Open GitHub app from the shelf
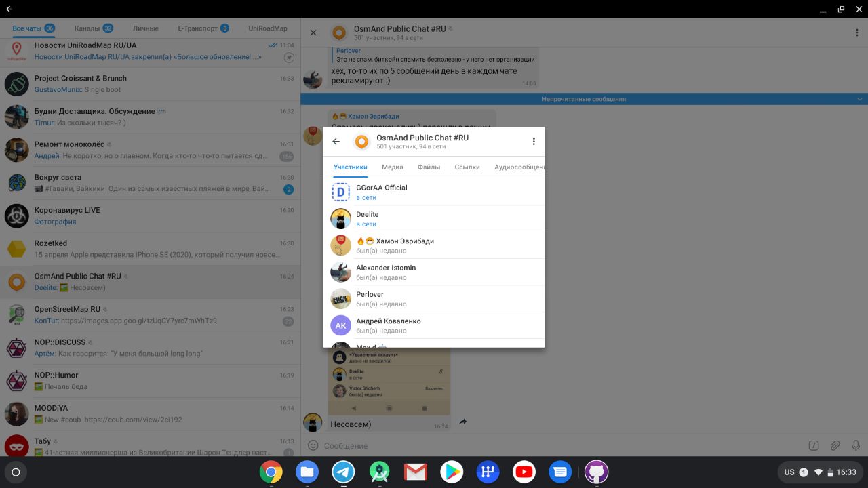The image size is (868, 488). [x=596, y=472]
